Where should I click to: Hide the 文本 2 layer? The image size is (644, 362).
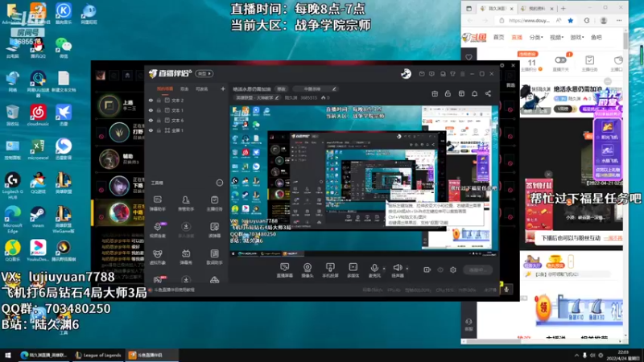(151, 100)
